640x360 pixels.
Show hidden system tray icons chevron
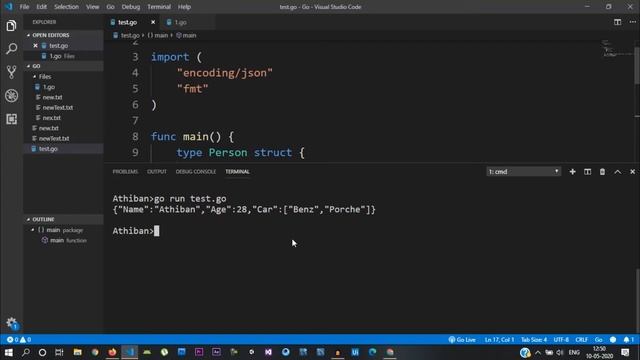[538, 352]
